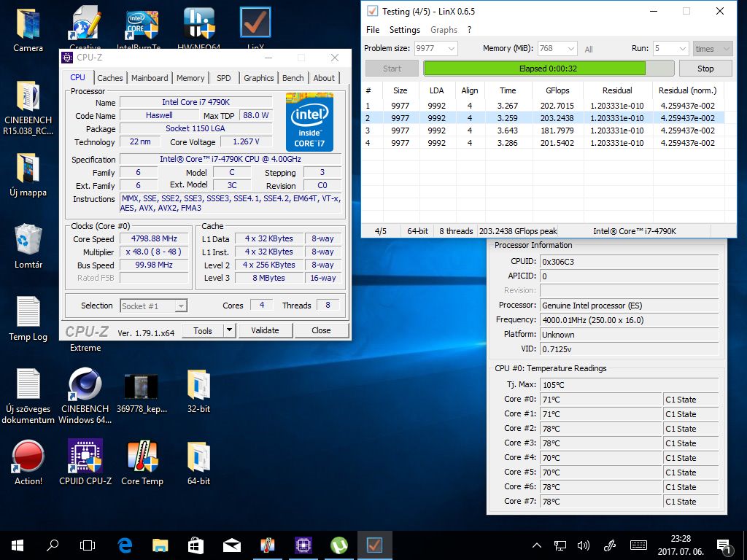This screenshot has width=747, height=560.
Task: Switch to Core Temp taskbar button
Action: click(x=267, y=545)
